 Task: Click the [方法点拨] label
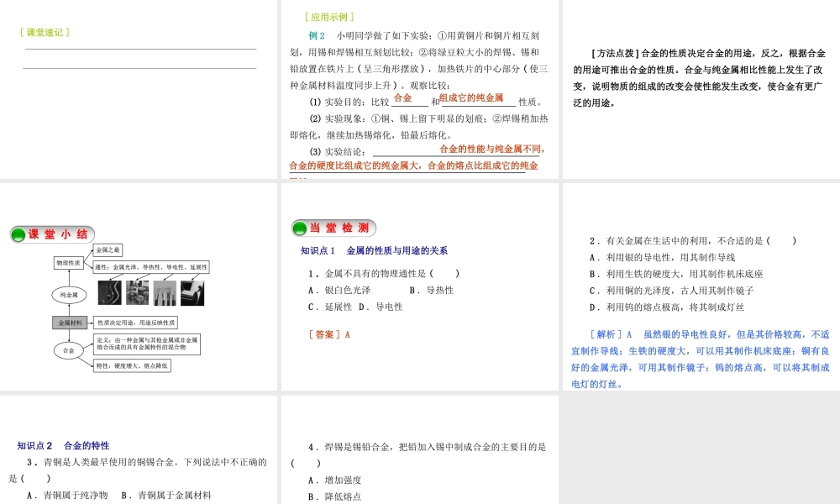point(615,53)
